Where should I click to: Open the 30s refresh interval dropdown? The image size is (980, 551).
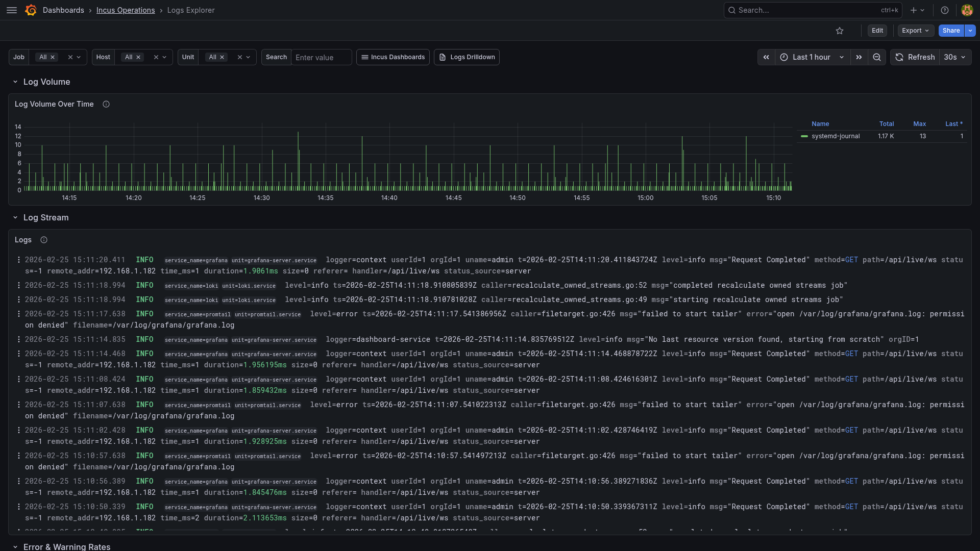[x=955, y=57]
